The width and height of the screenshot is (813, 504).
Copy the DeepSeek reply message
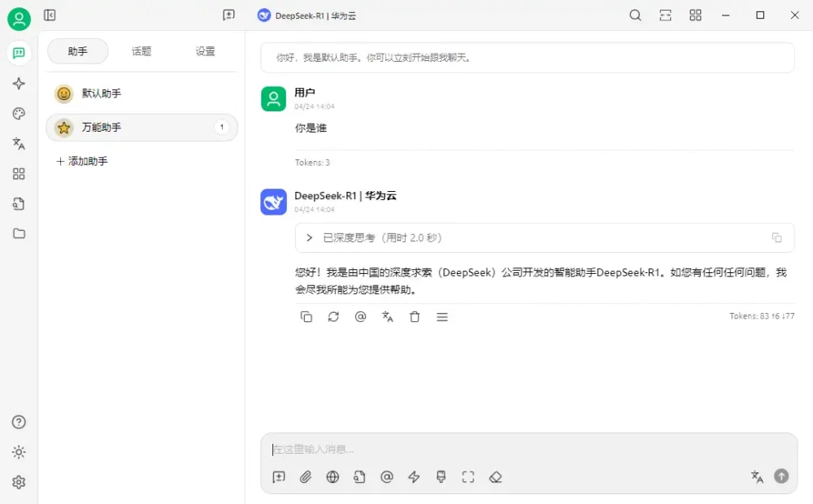[307, 317]
